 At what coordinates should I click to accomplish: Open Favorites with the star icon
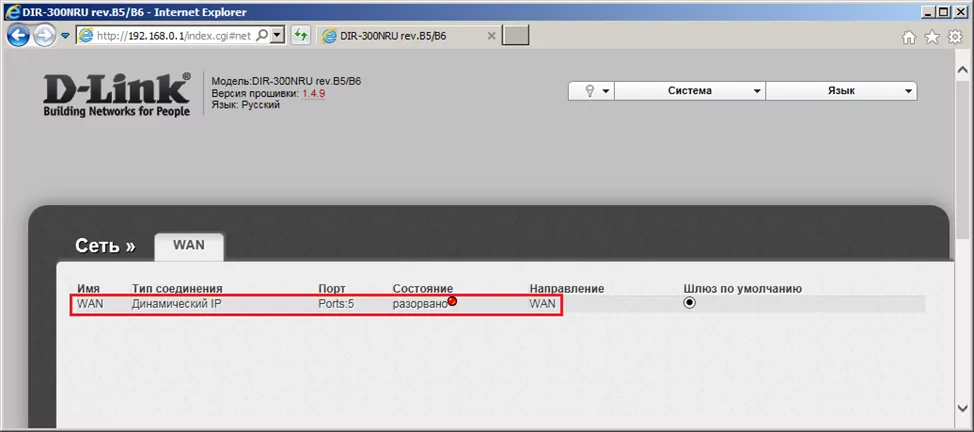[x=932, y=38]
